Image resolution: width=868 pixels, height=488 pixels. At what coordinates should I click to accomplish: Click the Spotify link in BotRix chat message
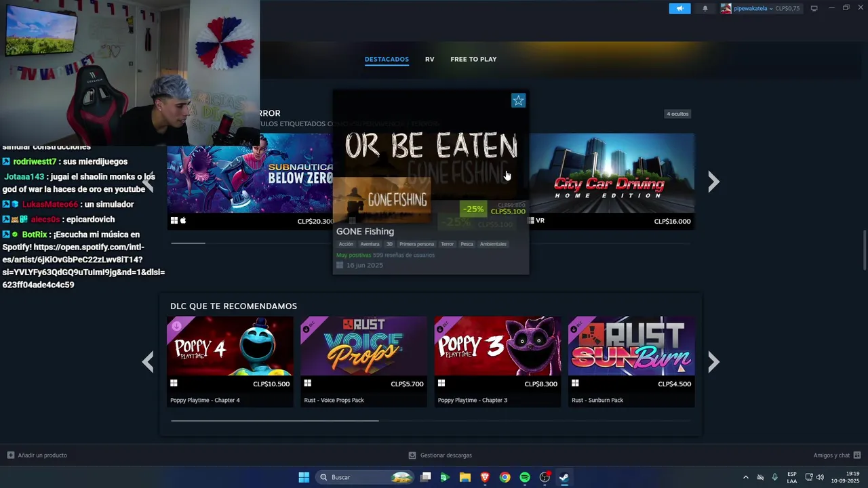tap(83, 266)
